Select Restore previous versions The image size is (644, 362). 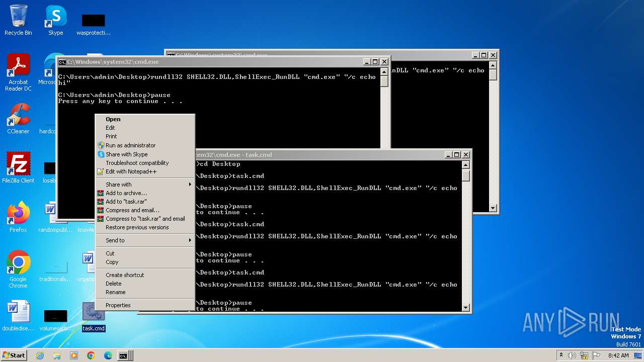tap(144, 227)
